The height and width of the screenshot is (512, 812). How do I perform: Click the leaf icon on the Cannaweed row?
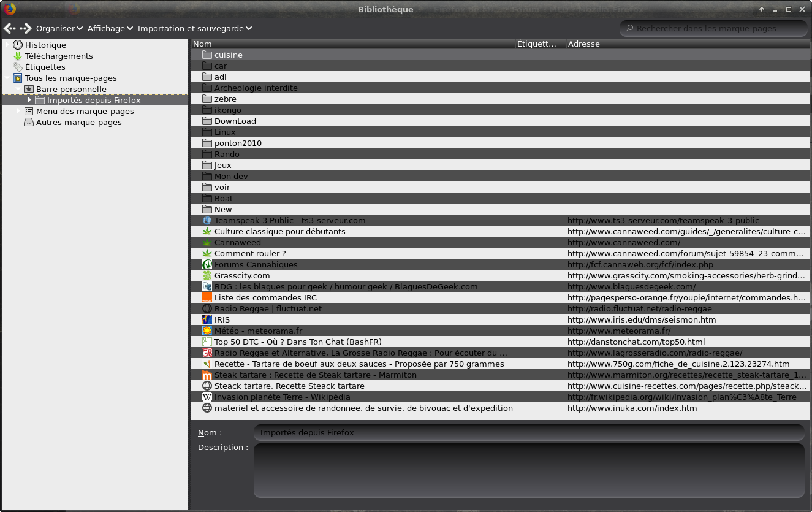[207, 242]
